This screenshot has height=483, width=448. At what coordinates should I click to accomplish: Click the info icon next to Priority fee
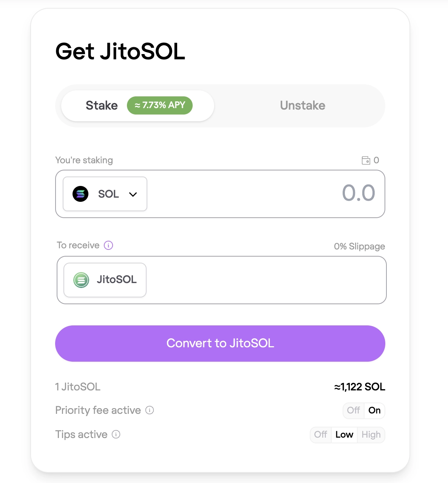point(149,410)
